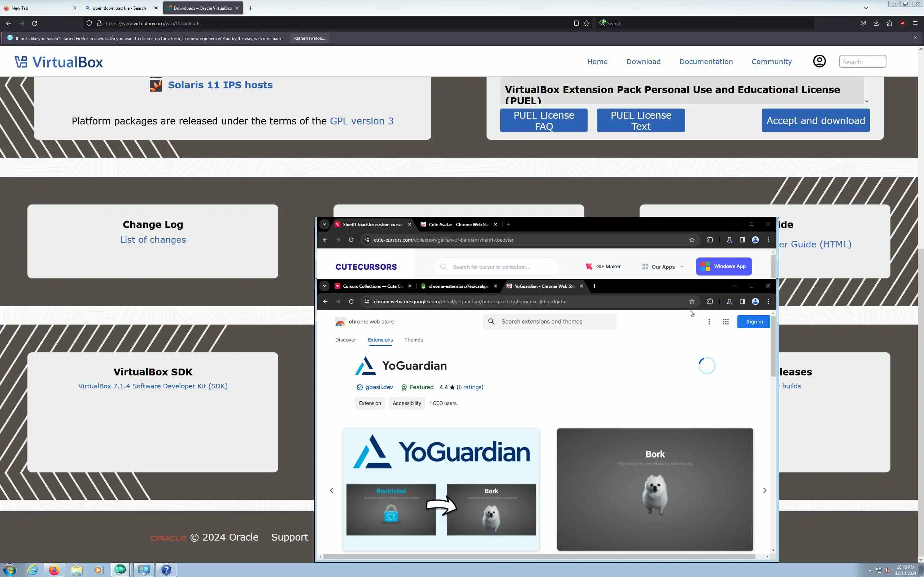Image resolution: width=924 pixels, height=577 pixels.
Task: Close Firefox refresh notification bar
Action: 915,38
